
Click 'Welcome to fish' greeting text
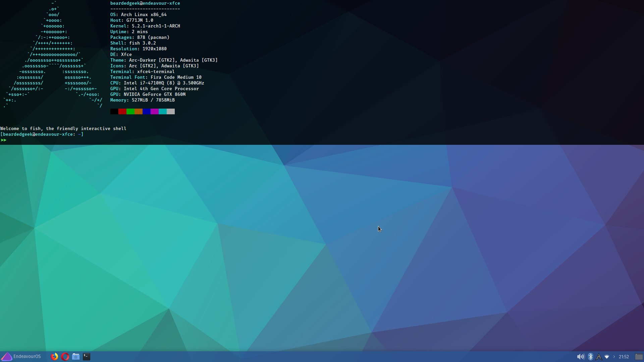tap(63, 129)
